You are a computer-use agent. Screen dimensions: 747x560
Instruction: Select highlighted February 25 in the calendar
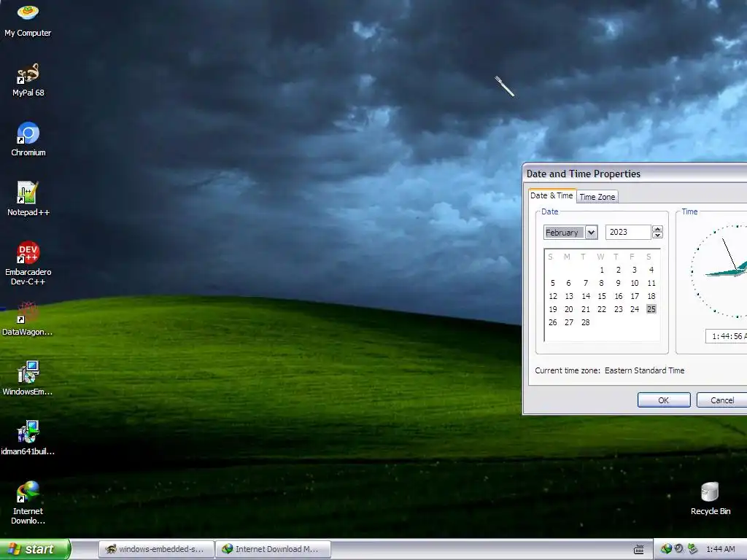pos(651,309)
